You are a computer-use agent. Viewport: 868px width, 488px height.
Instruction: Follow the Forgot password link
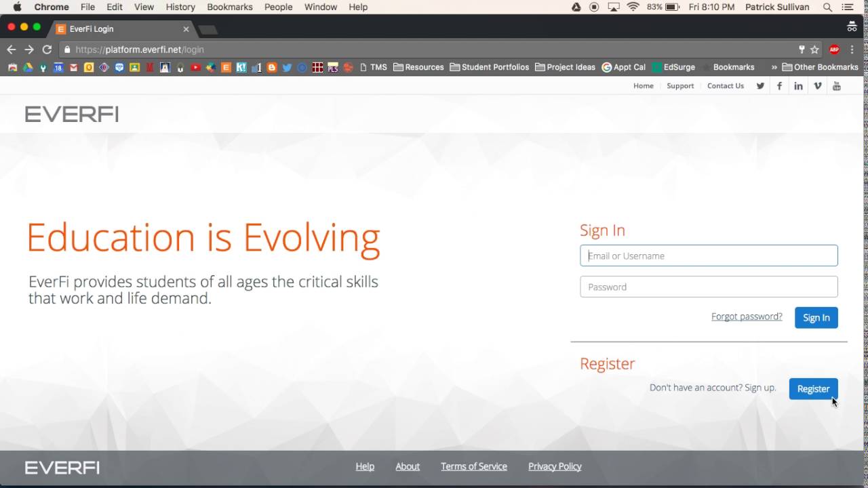coord(747,317)
